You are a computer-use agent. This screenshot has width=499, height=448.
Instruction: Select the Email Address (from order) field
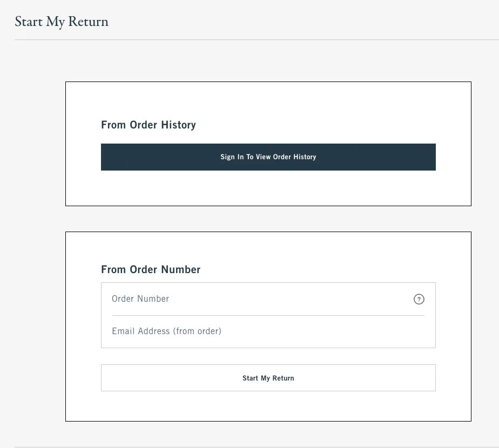coord(268,331)
